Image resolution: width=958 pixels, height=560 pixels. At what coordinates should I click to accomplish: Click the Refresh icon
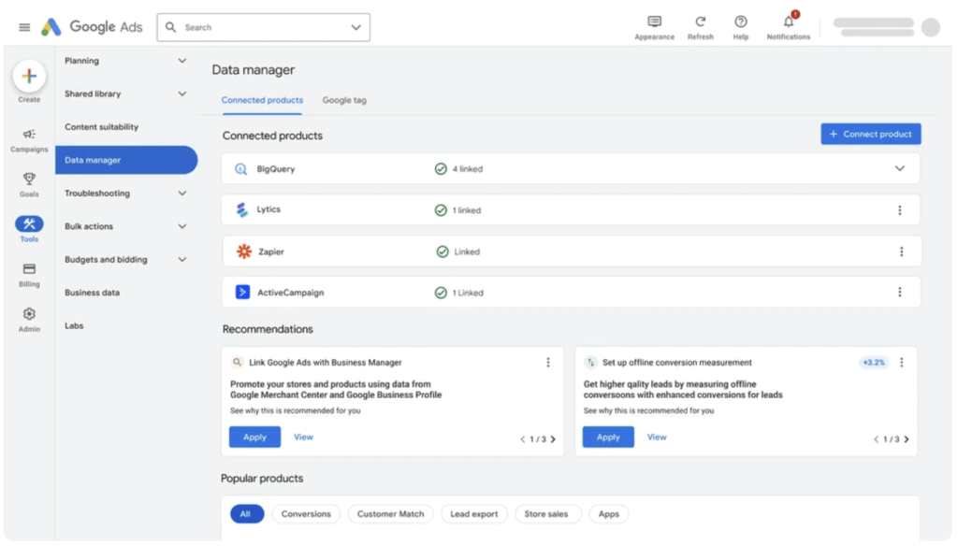[x=700, y=21]
